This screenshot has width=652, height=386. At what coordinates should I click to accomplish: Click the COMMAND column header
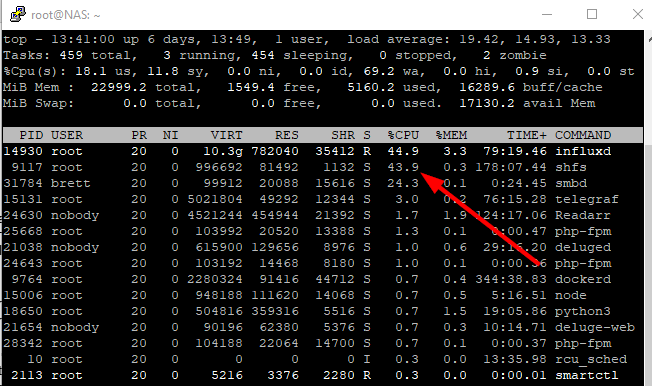click(583, 135)
